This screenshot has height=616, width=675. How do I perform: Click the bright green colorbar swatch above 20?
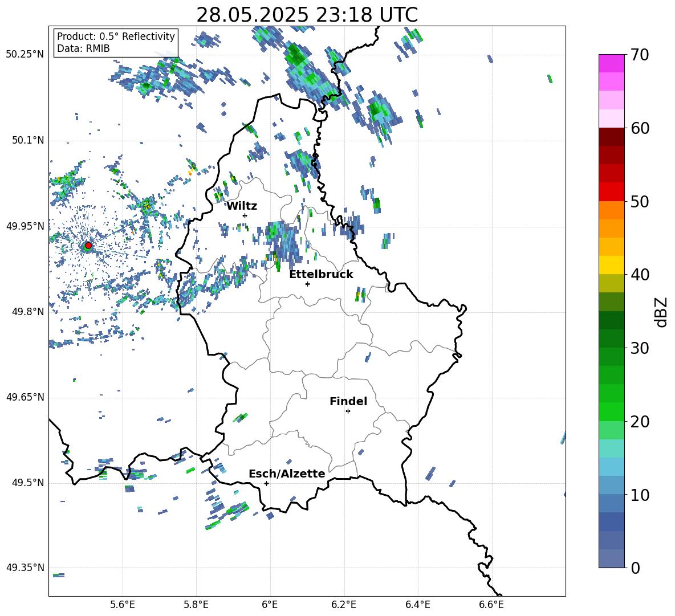coord(612,411)
